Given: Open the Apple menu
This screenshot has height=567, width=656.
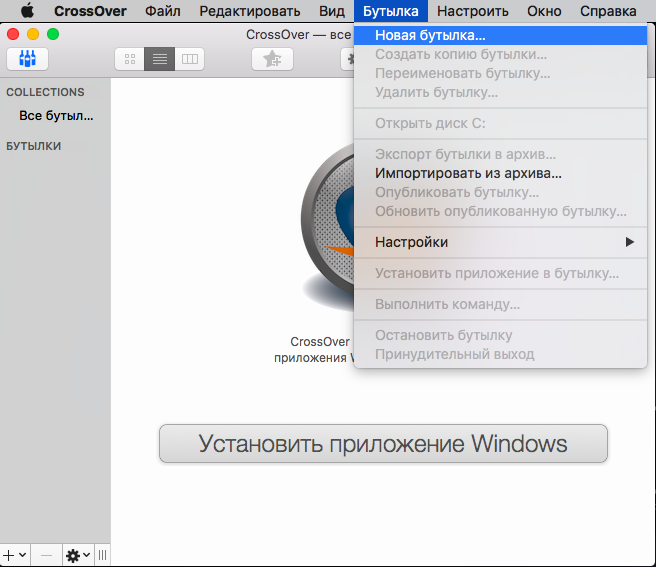Looking at the screenshot, I should pyautogui.click(x=27, y=11).
